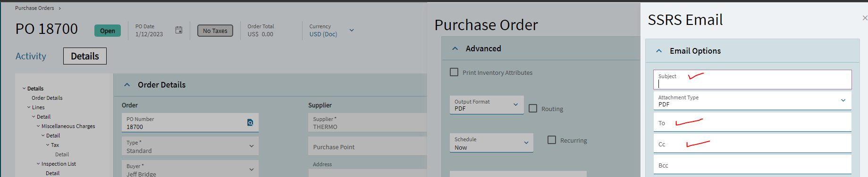Click the Purchase Orders breadcrumb arrow
The image size is (868, 177).
[60, 8]
